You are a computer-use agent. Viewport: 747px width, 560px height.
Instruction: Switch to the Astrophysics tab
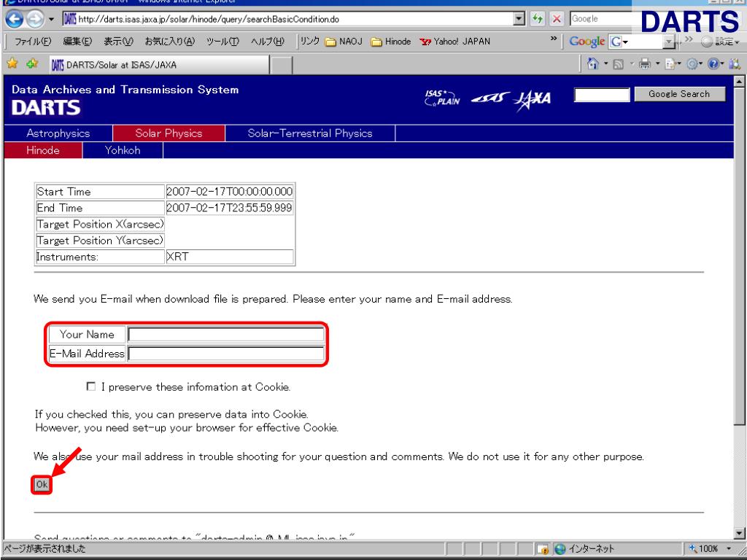[58, 133]
